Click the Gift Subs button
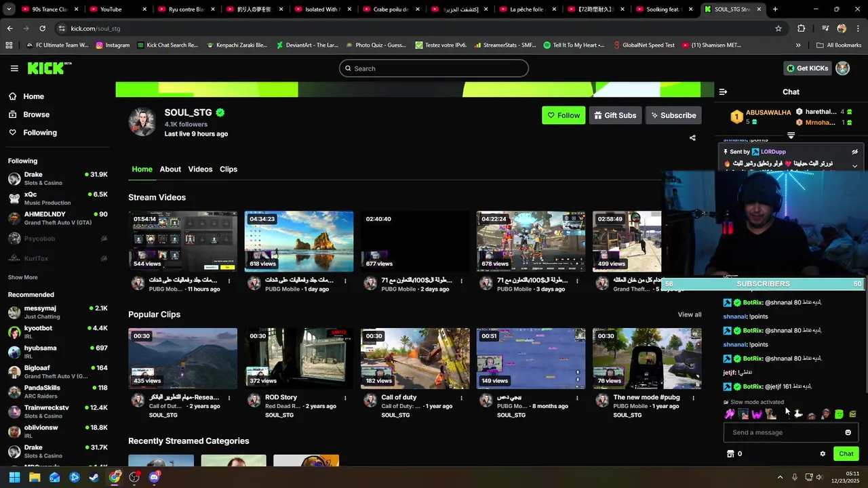This screenshot has height=488, width=868. [x=615, y=115]
